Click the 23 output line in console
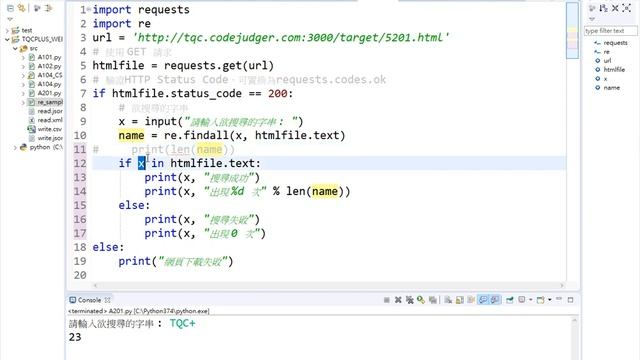The image size is (640, 360). click(x=75, y=337)
